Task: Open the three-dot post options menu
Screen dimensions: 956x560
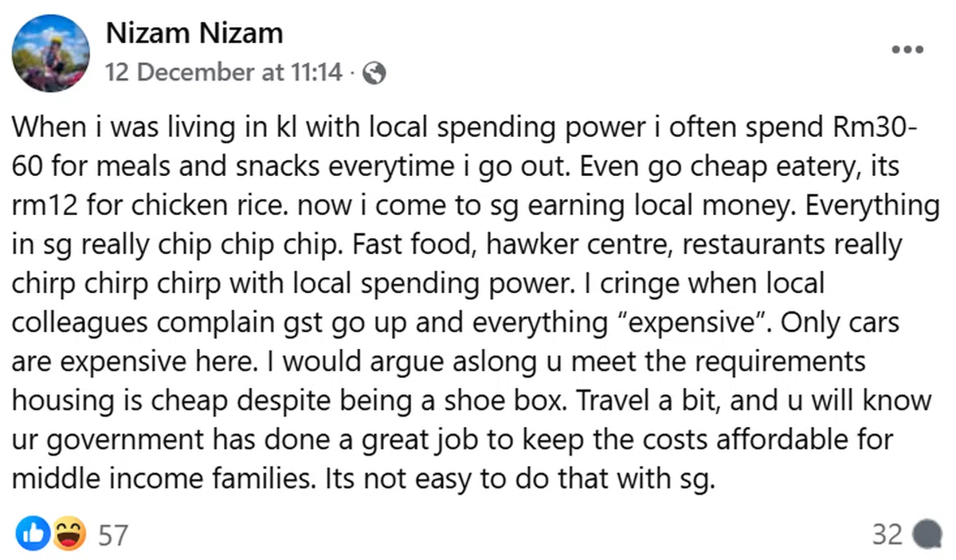Action: tap(907, 50)
